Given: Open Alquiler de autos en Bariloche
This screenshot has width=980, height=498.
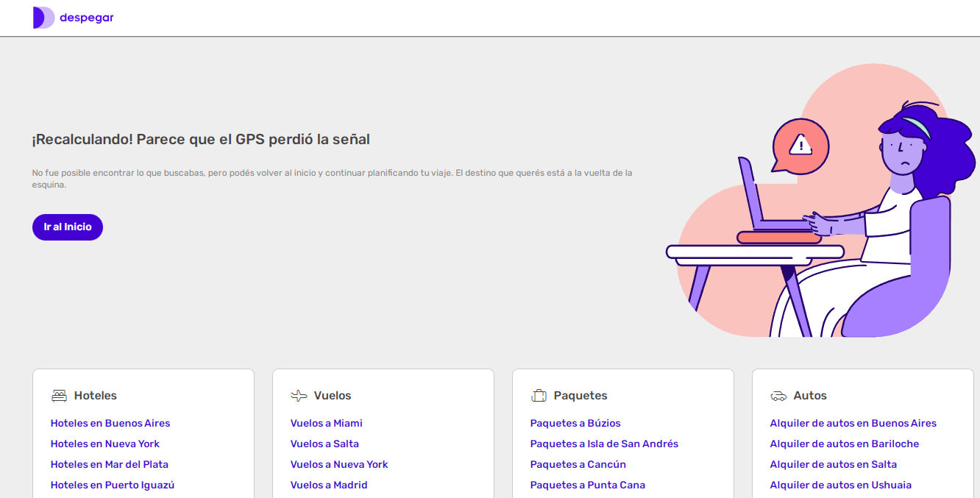Looking at the screenshot, I should (x=844, y=444).
